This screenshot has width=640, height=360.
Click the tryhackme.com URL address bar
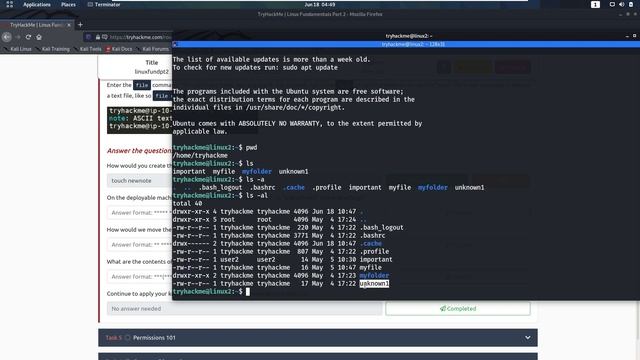tap(141, 37)
